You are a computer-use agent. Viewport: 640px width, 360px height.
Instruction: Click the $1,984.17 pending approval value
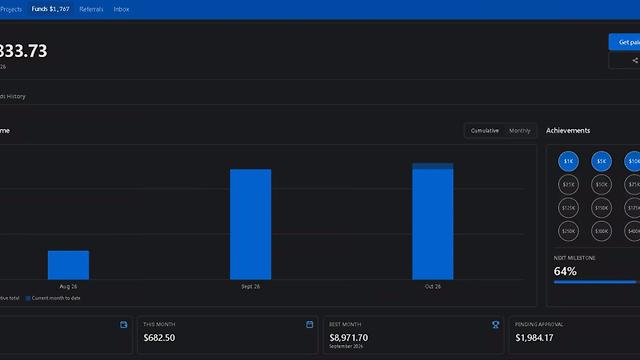(x=534, y=338)
